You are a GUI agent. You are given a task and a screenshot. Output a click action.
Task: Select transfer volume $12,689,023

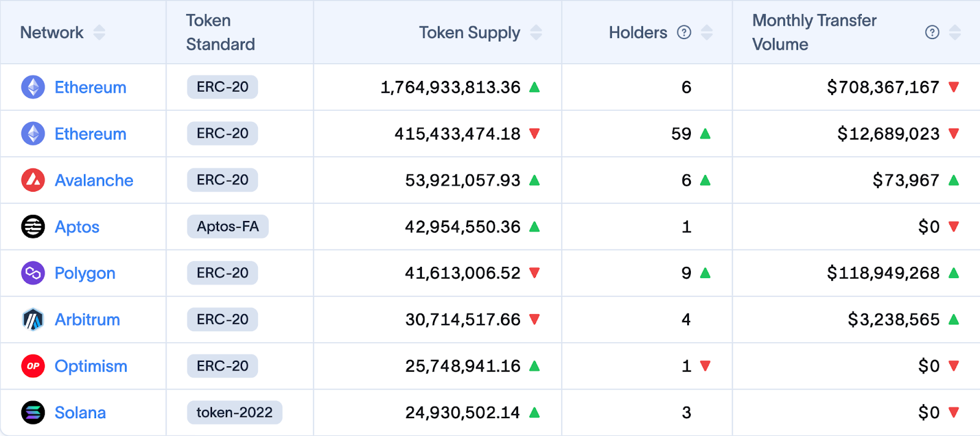(x=888, y=133)
